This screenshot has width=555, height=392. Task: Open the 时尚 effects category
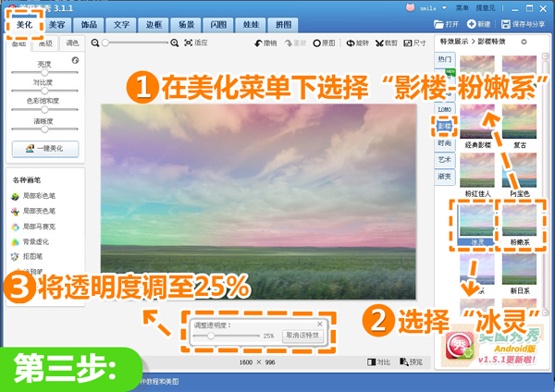click(x=445, y=143)
